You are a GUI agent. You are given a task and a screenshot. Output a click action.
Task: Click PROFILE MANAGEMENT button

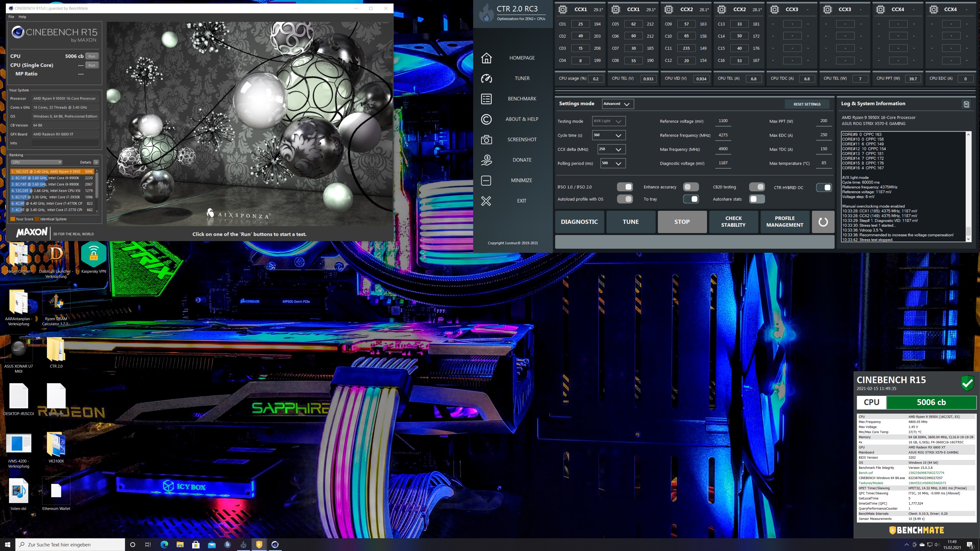tap(785, 222)
